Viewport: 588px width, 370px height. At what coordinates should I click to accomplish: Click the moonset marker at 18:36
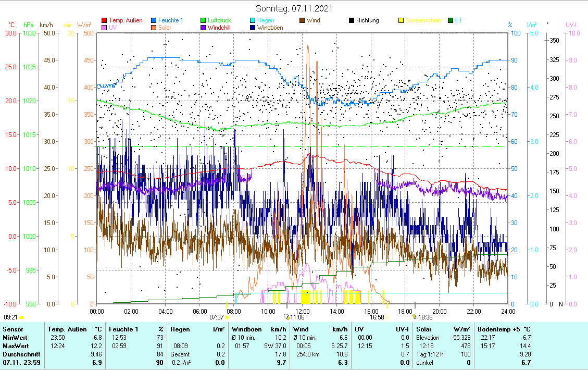[414, 317]
